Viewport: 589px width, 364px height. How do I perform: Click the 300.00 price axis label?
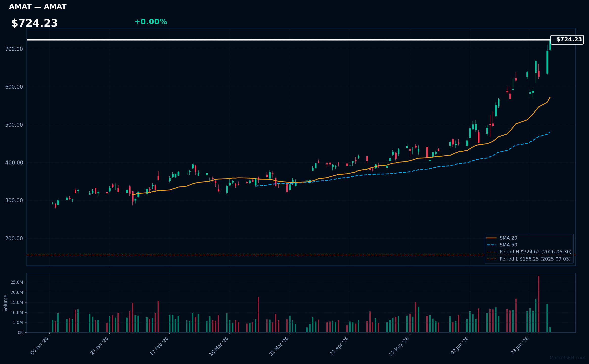14,200
